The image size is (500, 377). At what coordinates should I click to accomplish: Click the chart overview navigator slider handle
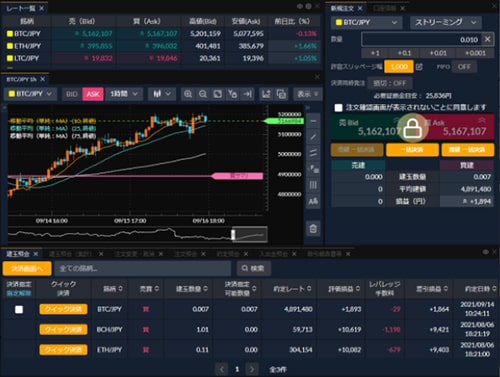(233, 234)
